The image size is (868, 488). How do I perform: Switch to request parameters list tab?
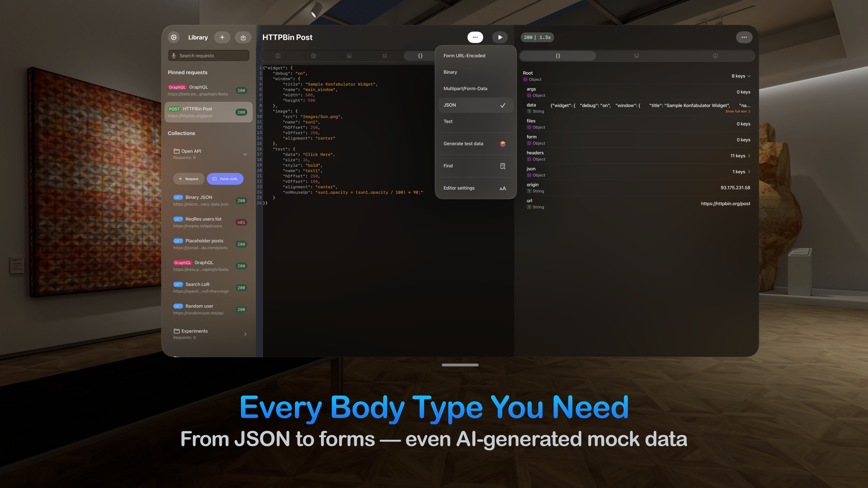tap(384, 56)
